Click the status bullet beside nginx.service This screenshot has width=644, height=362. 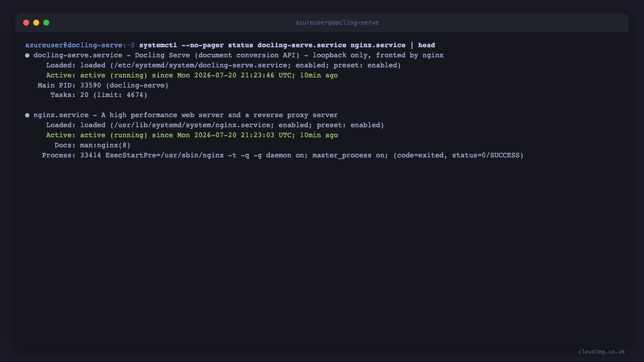click(27, 115)
